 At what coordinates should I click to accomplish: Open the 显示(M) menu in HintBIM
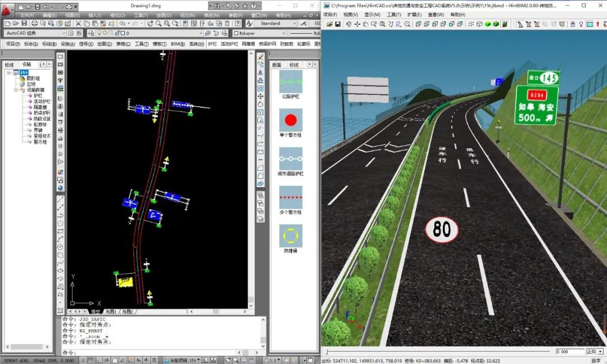click(373, 15)
